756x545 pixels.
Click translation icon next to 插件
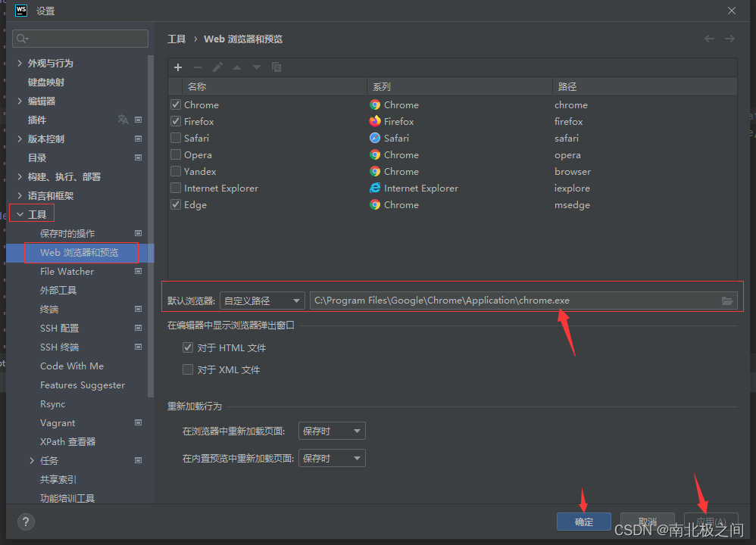tap(123, 120)
